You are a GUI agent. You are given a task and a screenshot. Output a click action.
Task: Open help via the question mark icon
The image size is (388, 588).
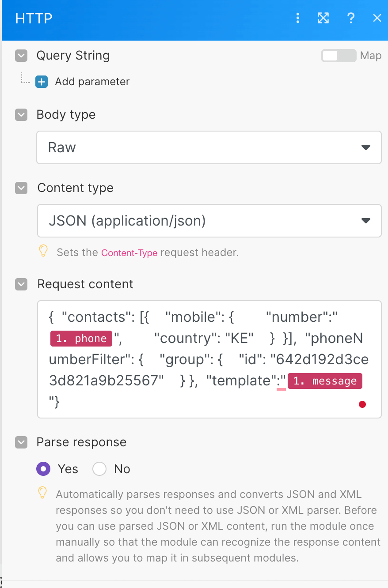tap(351, 18)
